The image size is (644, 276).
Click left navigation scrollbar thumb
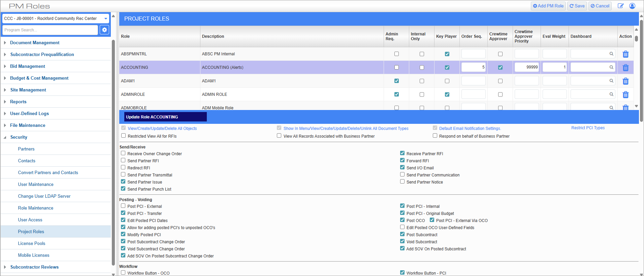(113, 153)
